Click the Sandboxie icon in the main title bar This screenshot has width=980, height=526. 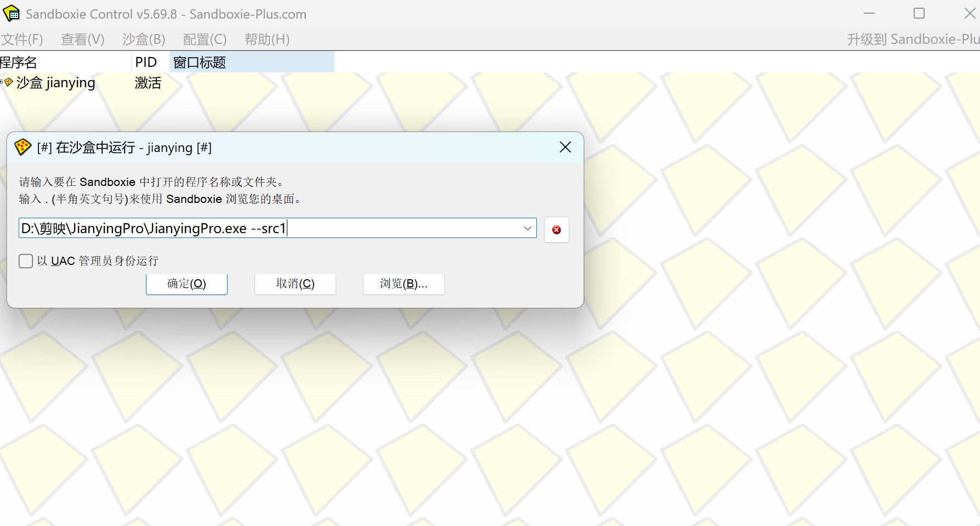(x=11, y=14)
